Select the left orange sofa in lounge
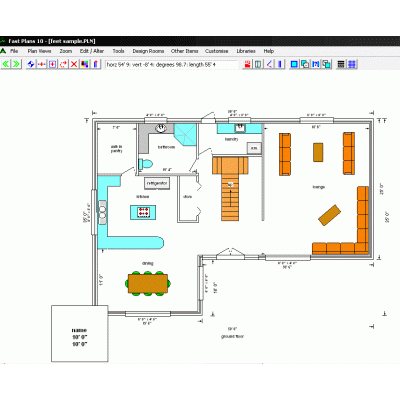 tap(285, 154)
